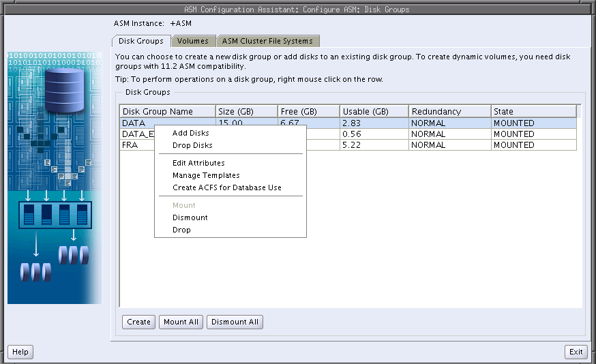This screenshot has height=364, width=596.
Task: Open the ASM Cluster File Systems tab
Action: pyautogui.click(x=267, y=41)
